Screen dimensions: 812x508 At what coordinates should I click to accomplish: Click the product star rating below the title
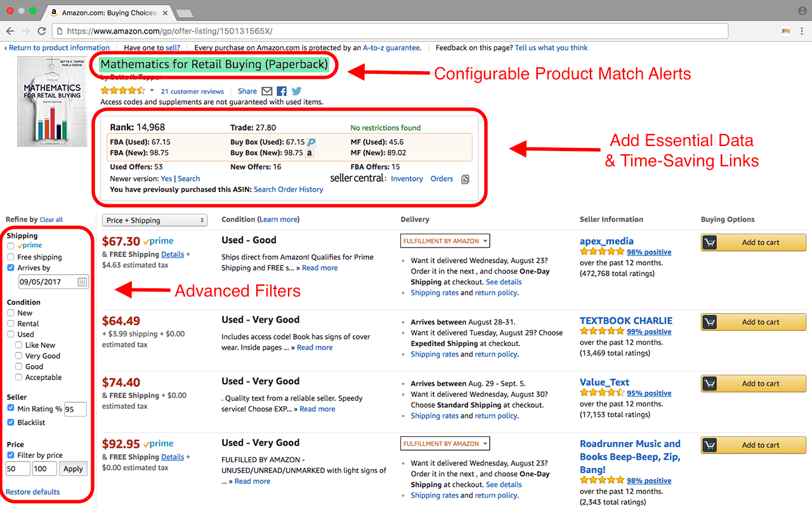click(x=123, y=91)
